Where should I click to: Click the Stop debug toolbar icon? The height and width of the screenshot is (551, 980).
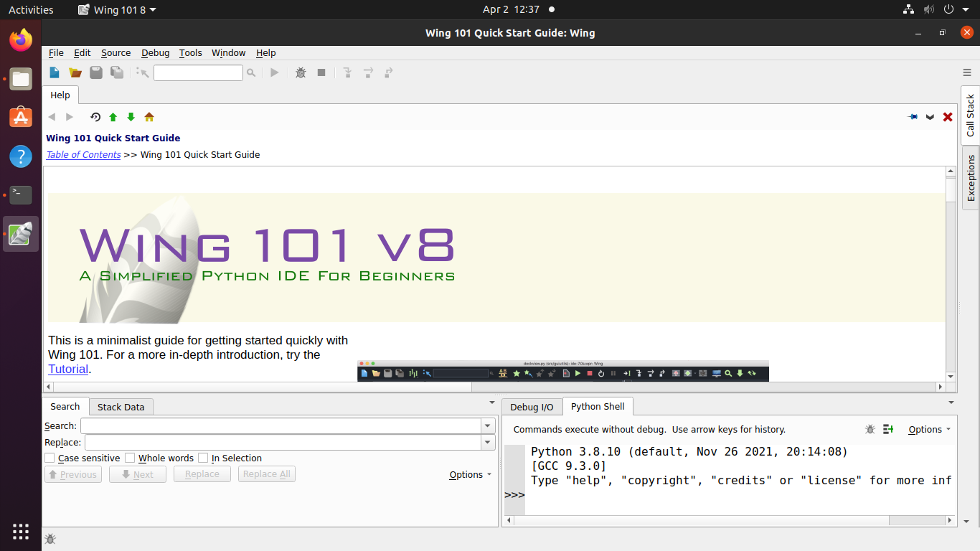coord(321,72)
